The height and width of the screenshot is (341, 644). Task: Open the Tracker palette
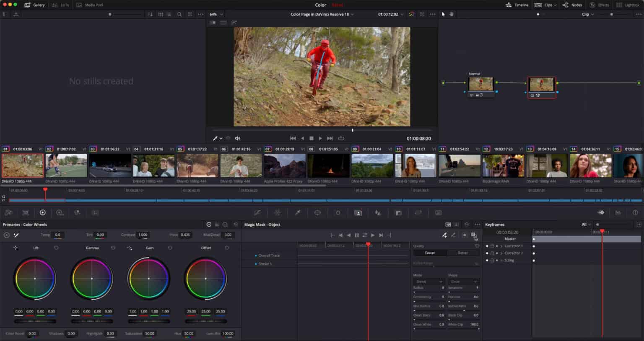(338, 213)
